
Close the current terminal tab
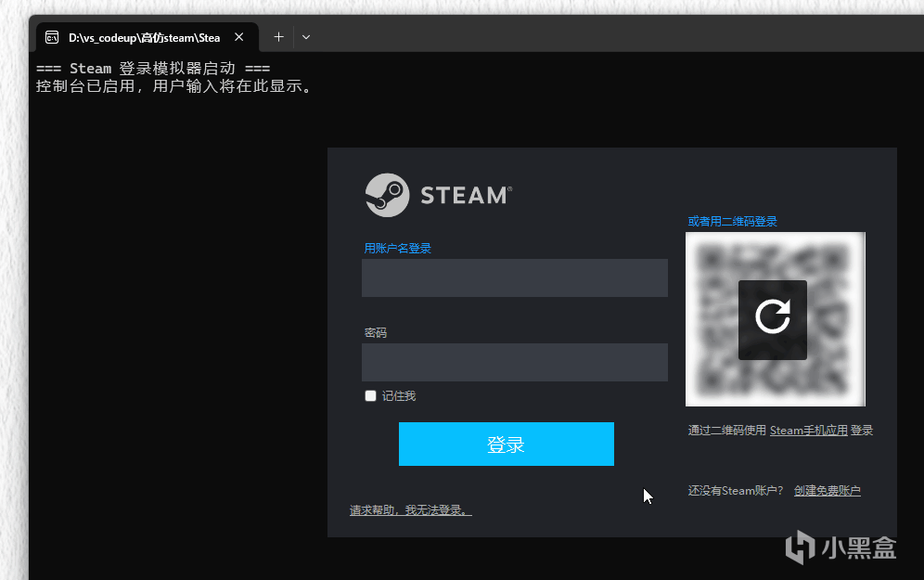[x=238, y=36]
